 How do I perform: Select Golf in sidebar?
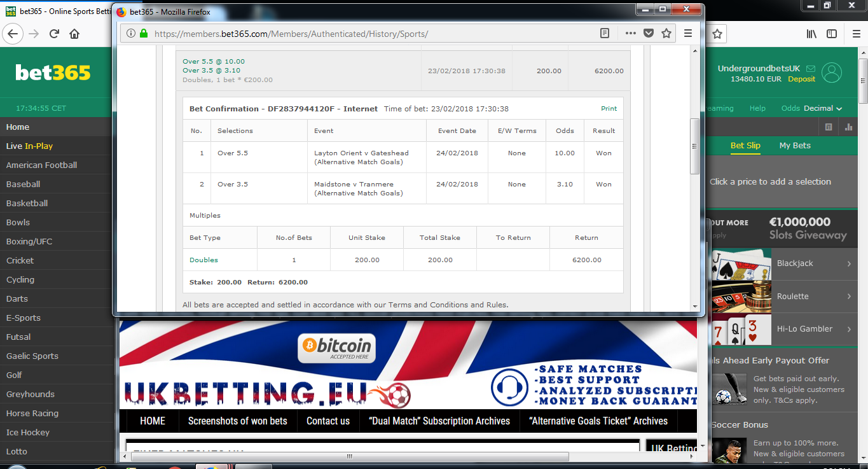tap(57, 375)
